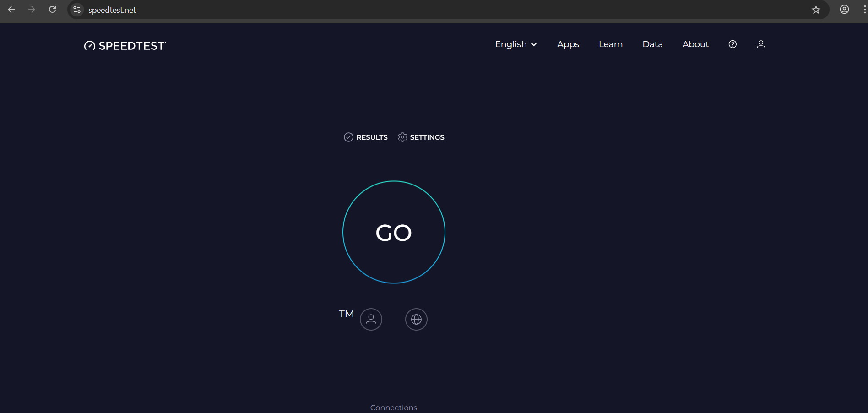
Task: Open the Apps menu item
Action: pyautogui.click(x=568, y=44)
